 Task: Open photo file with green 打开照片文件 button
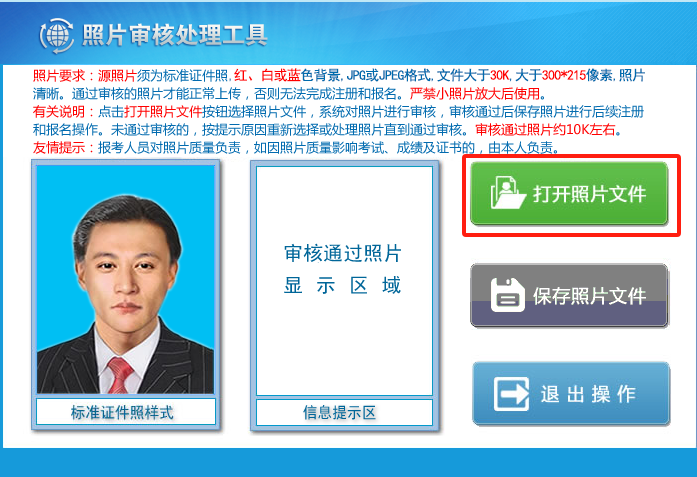(569, 193)
